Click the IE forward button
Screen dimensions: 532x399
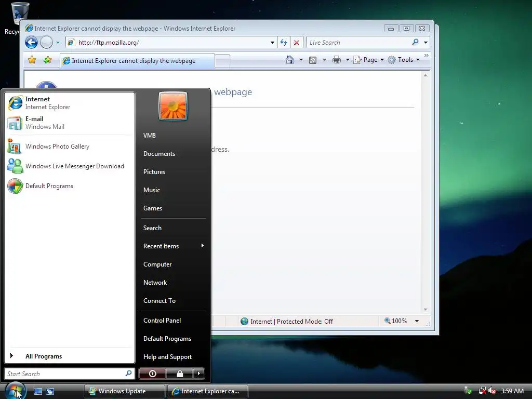coord(46,43)
